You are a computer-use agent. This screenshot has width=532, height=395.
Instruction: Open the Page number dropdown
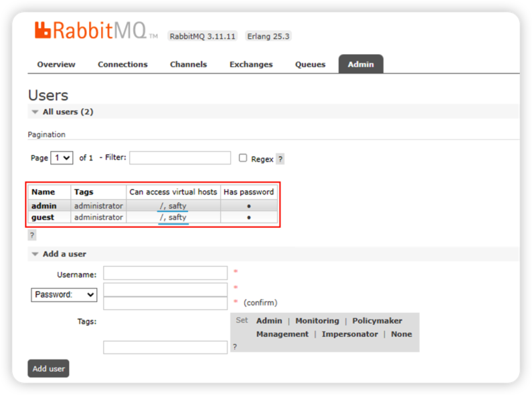point(62,158)
